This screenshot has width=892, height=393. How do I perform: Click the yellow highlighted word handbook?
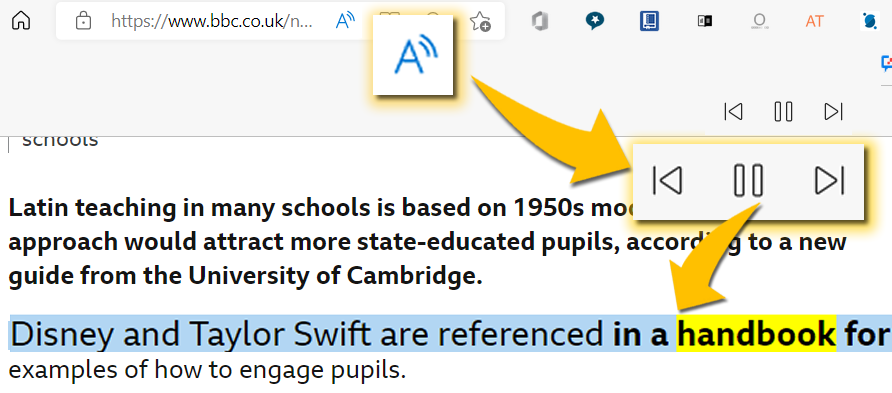point(756,334)
